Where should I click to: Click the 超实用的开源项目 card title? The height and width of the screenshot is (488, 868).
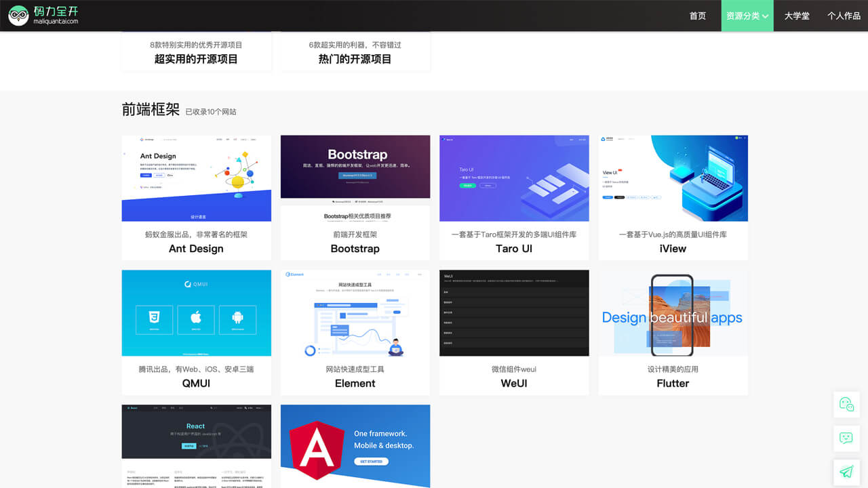[196, 59]
